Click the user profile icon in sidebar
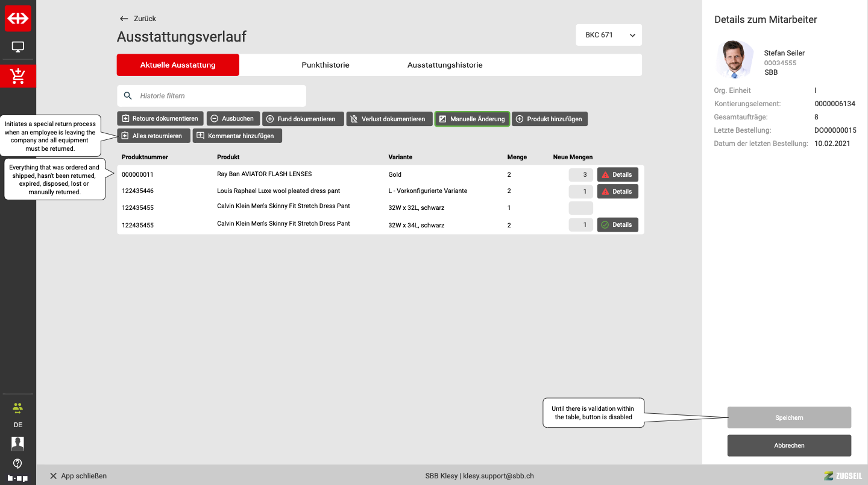868x485 pixels. pyautogui.click(x=18, y=443)
